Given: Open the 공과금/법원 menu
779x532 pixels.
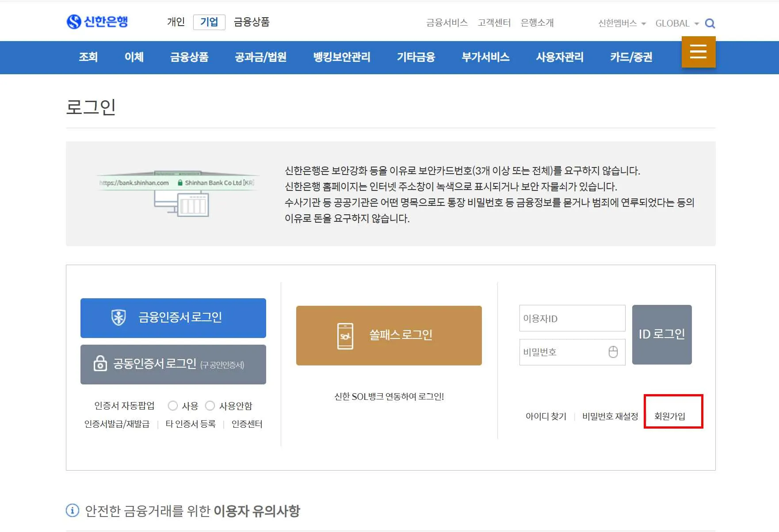Looking at the screenshot, I should 261,57.
